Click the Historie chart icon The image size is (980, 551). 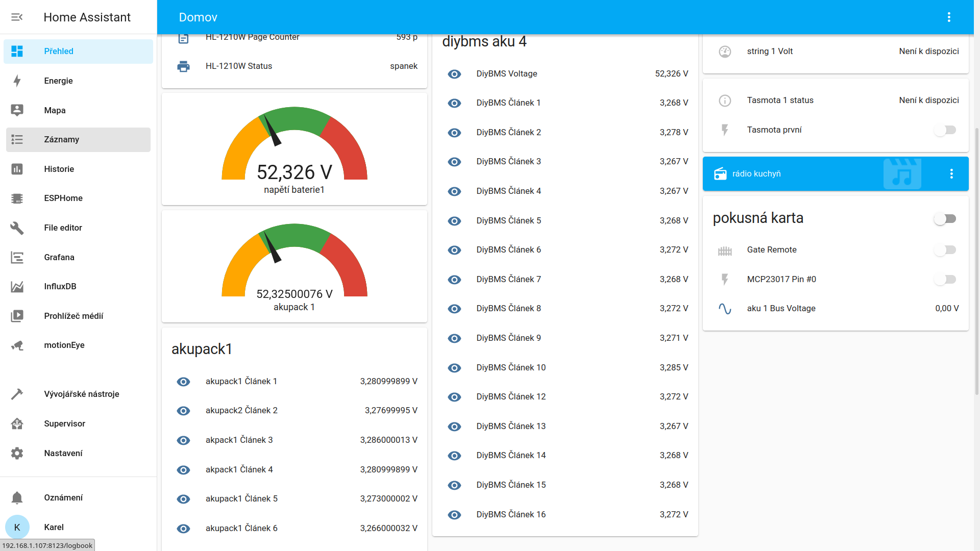click(x=17, y=169)
